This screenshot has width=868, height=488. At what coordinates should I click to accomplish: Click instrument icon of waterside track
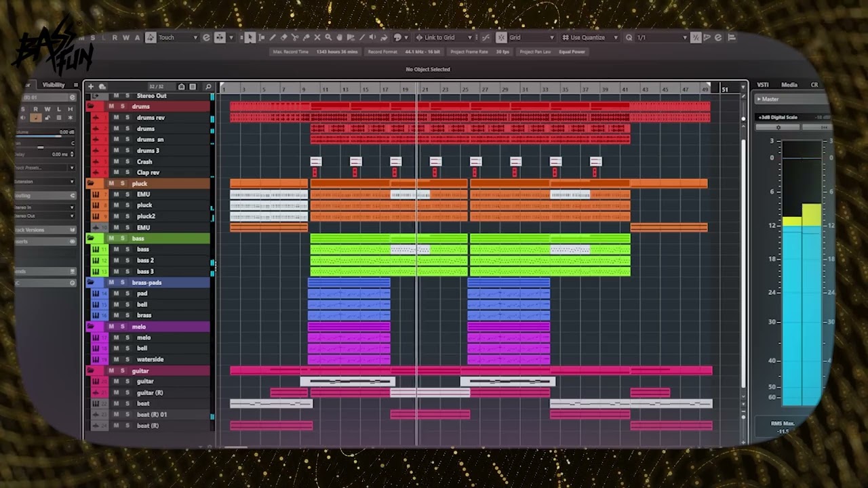pos(96,359)
